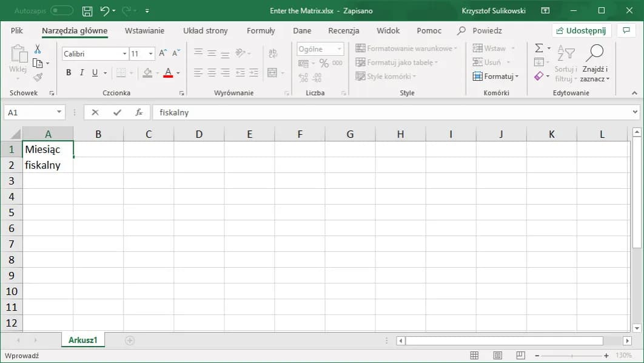Viewport: 644px width, 363px height.
Task: Confirm entry with the checkmark icon
Action: pyautogui.click(x=117, y=112)
